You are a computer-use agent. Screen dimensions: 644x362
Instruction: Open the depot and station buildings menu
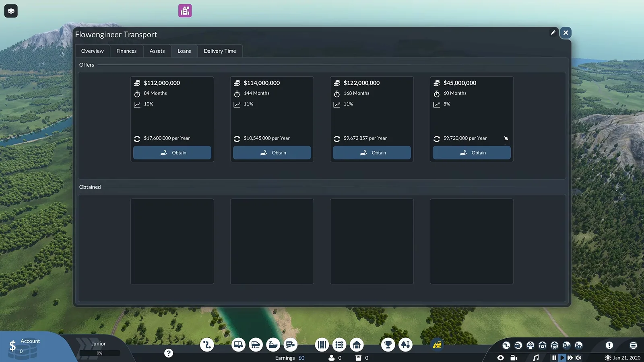pos(357,345)
